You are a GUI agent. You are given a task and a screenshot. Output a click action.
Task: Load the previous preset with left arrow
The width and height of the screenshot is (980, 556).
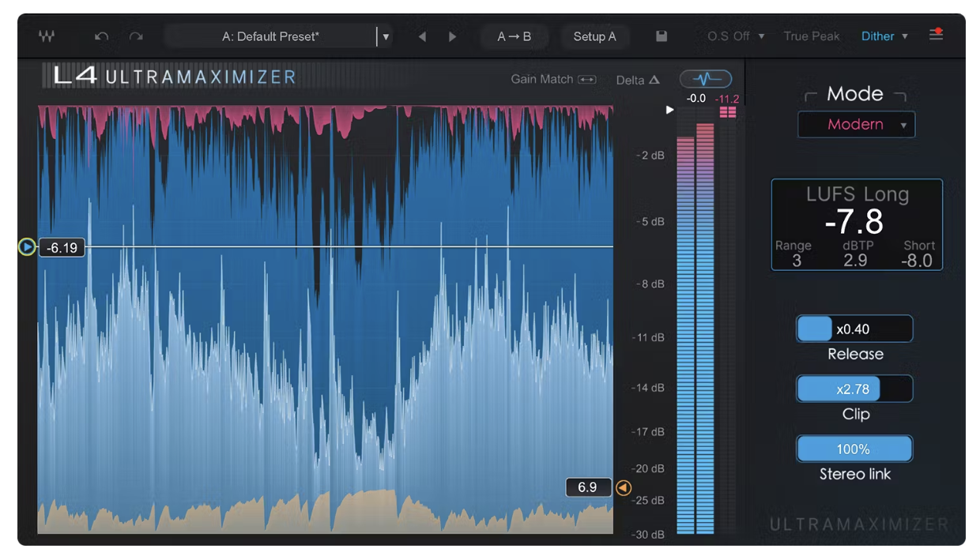pos(422,36)
